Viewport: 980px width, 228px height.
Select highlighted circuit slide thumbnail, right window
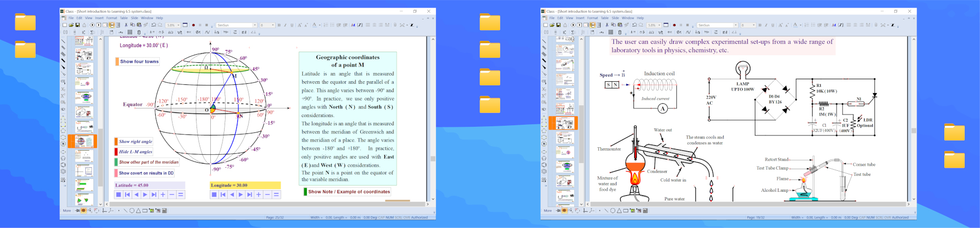point(563,123)
